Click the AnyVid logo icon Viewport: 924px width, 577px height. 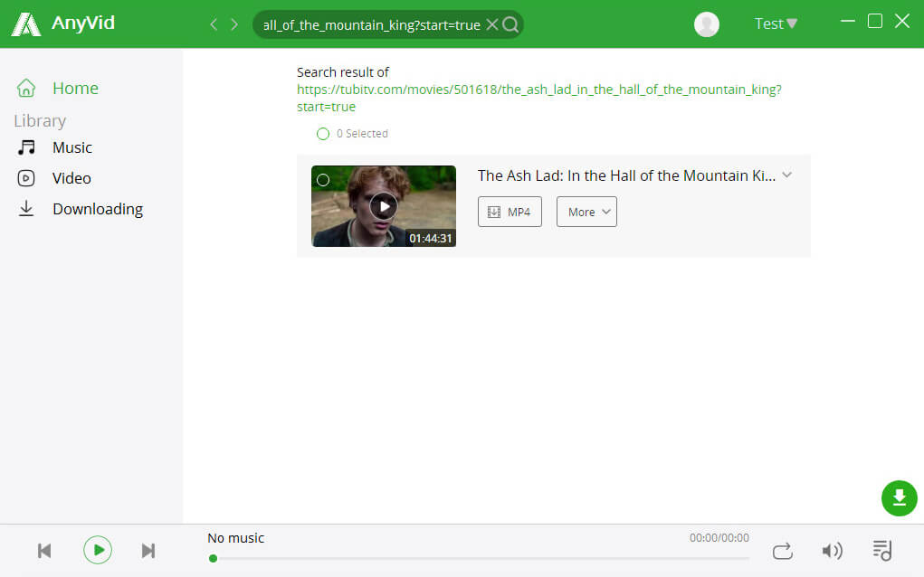[26, 24]
